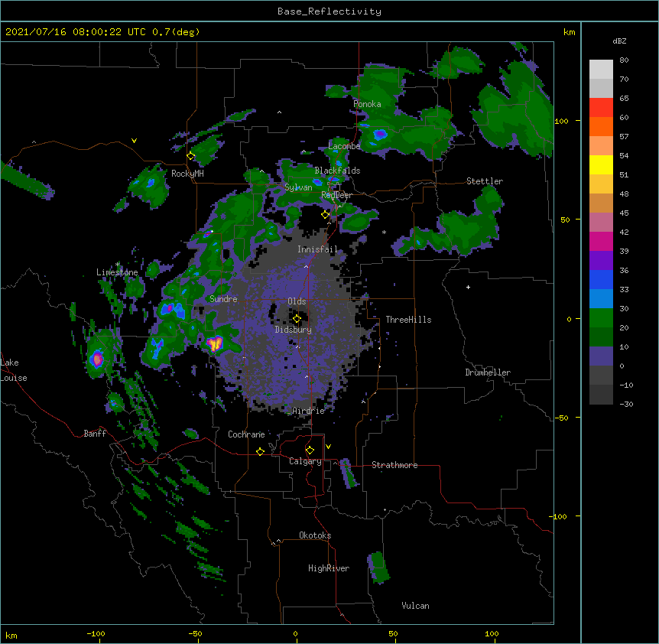Click the pure orange swatch between 60 and 57
Screen dimensions: 659x644
click(x=601, y=126)
